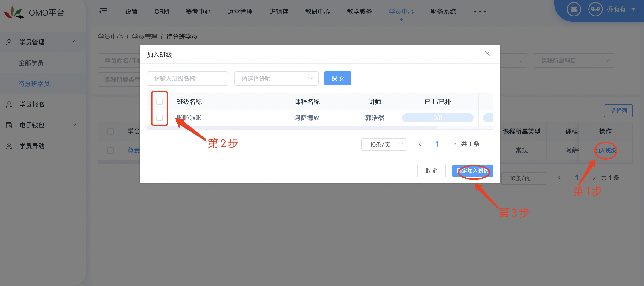Click the 已上/已排 column header
The image size is (644, 286).
coord(438,101)
